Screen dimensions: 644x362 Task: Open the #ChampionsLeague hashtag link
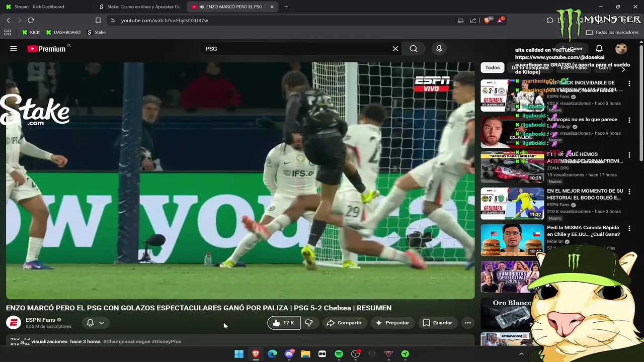pos(127,341)
